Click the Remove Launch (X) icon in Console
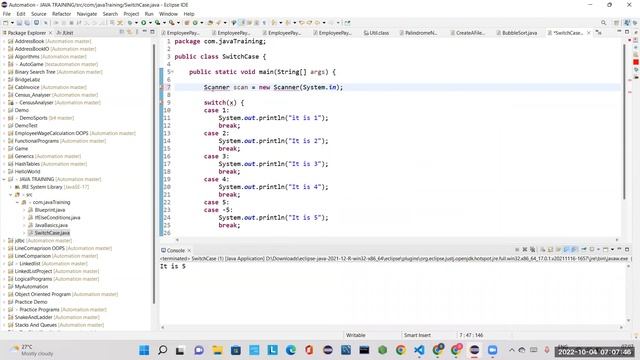The image size is (640, 360). [525, 249]
